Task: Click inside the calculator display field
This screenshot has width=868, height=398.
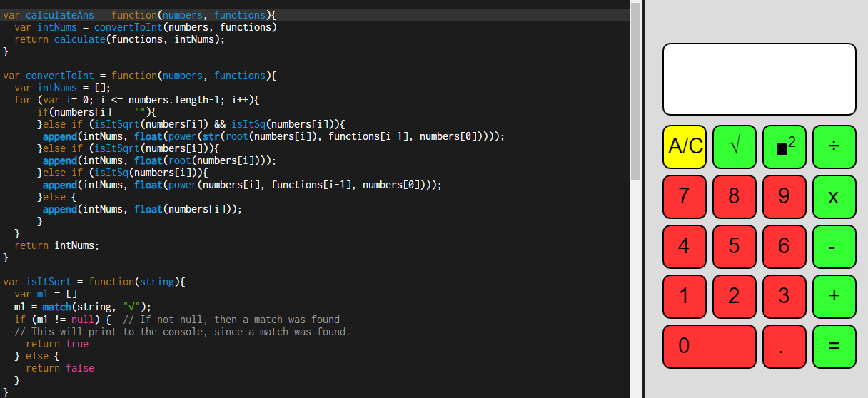Action: click(759, 79)
